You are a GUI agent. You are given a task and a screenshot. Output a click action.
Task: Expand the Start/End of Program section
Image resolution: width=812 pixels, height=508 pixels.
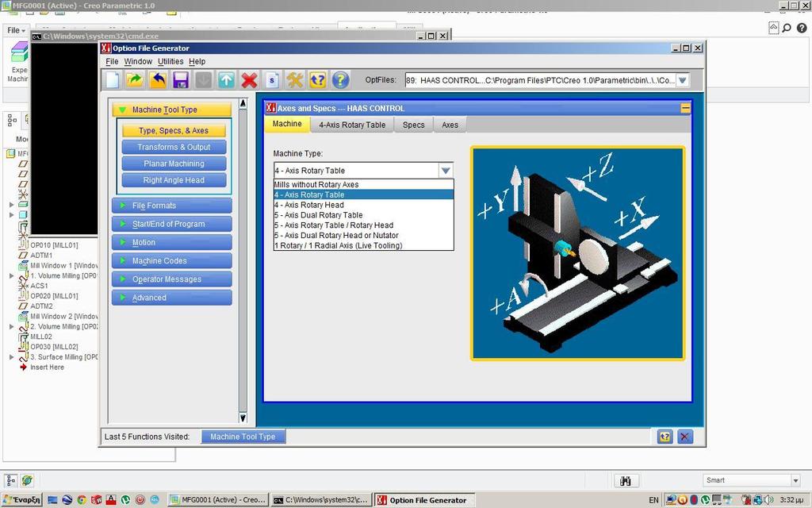click(172, 224)
